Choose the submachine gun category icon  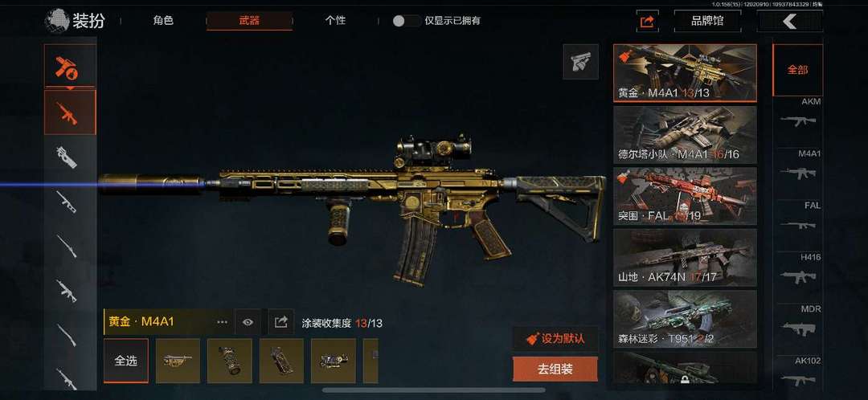68,157
